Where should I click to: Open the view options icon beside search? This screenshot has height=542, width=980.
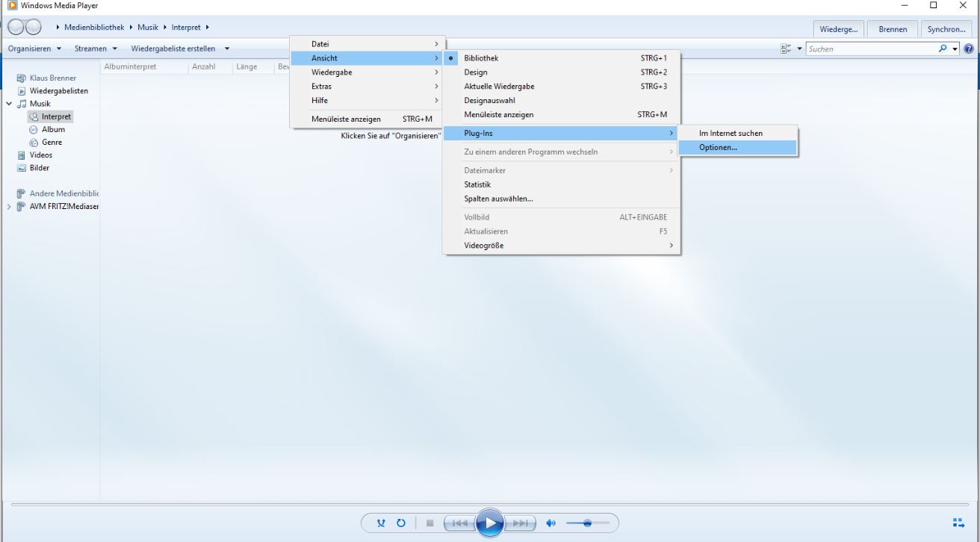click(786, 49)
